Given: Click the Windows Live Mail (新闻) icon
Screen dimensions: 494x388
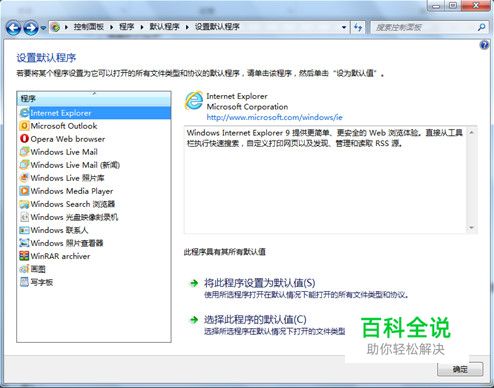Looking at the screenshot, I should 24,165.
